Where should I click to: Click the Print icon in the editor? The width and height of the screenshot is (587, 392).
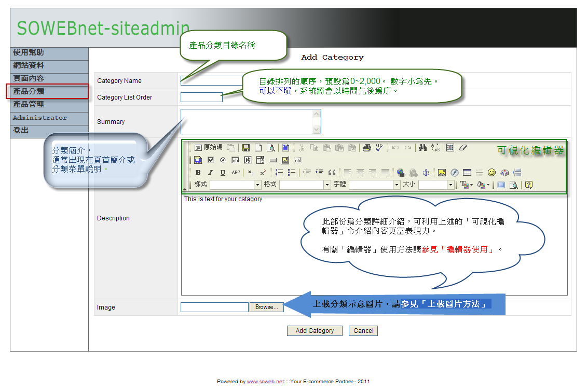[366, 148]
